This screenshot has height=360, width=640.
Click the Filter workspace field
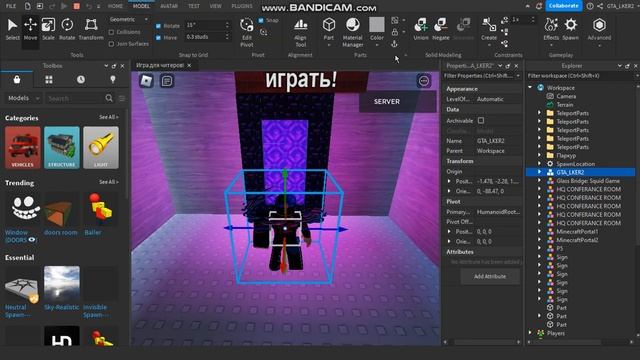click(x=580, y=76)
